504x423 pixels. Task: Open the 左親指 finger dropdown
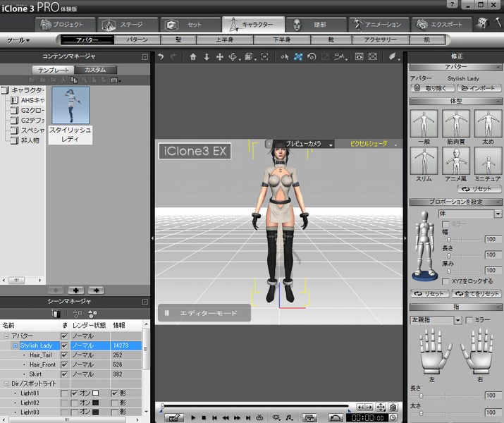(x=458, y=320)
